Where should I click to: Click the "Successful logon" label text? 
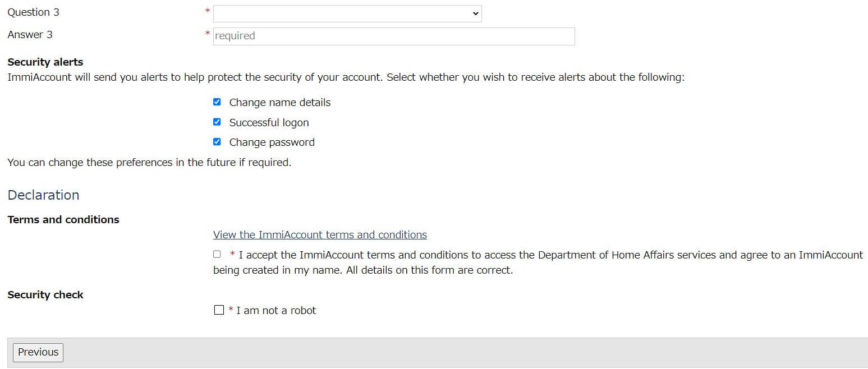click(x=269, y=122)
